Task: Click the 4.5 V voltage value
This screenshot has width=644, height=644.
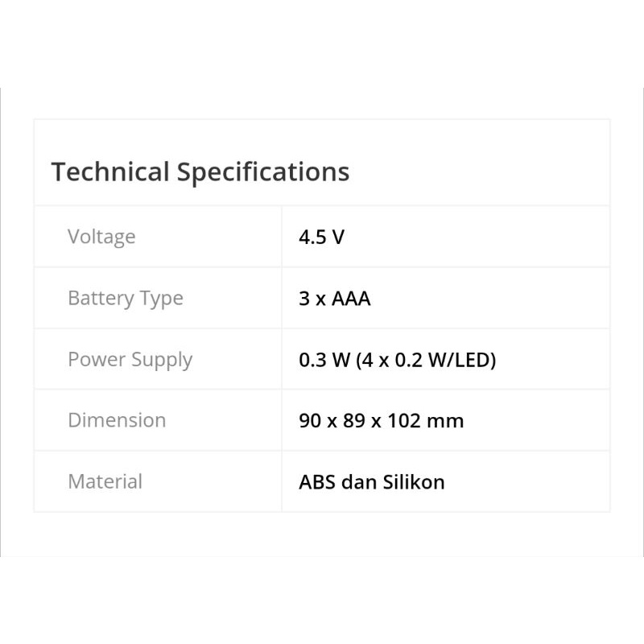Action: (321, 237)
